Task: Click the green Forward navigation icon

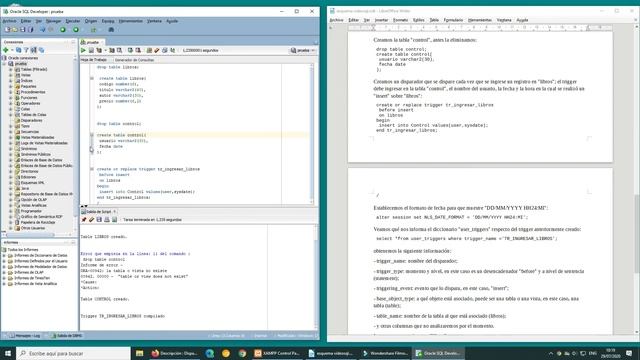Action: tap(76, 29)
